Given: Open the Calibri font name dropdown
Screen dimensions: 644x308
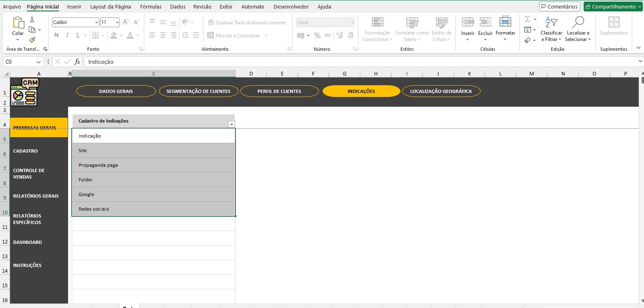Looking at the screenshot, I should click(x=96, y=22).
